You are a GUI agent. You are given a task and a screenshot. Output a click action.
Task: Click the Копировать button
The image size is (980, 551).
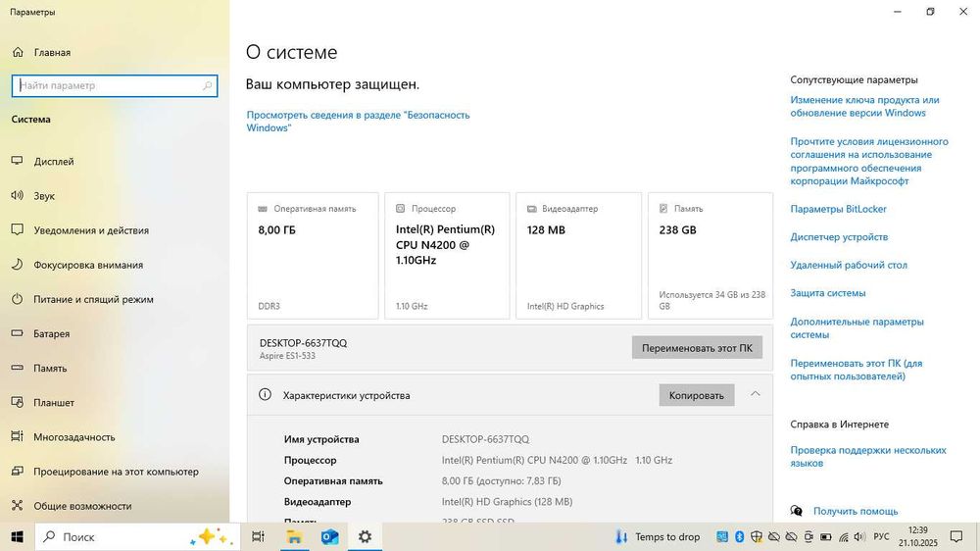tap(696, 395)
